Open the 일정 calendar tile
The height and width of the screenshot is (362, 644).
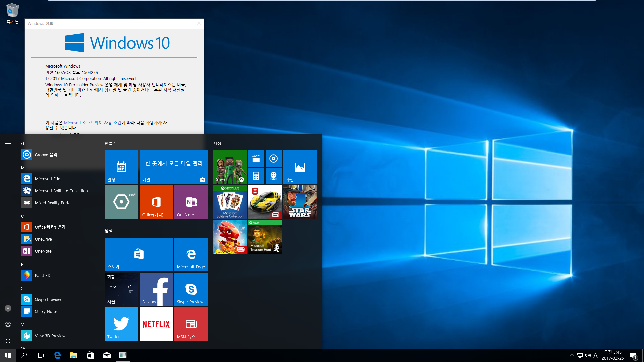point(121,167)
